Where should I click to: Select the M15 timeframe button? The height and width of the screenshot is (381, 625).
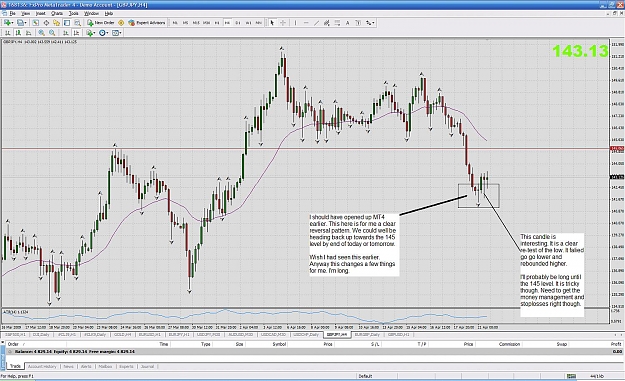(x=196, y=23)
